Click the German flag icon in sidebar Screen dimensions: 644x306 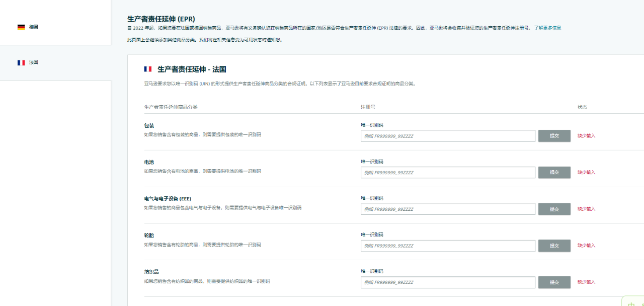[21, 27]
